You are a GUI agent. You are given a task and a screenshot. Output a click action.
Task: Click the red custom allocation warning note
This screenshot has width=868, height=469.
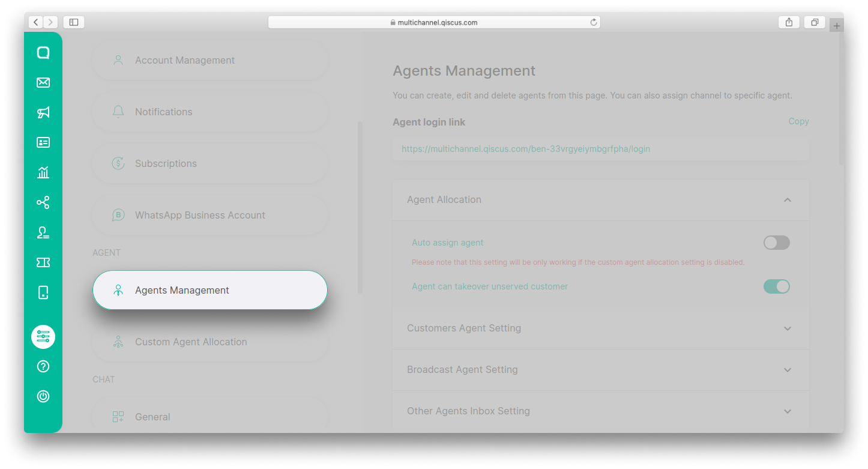[578, 262]
